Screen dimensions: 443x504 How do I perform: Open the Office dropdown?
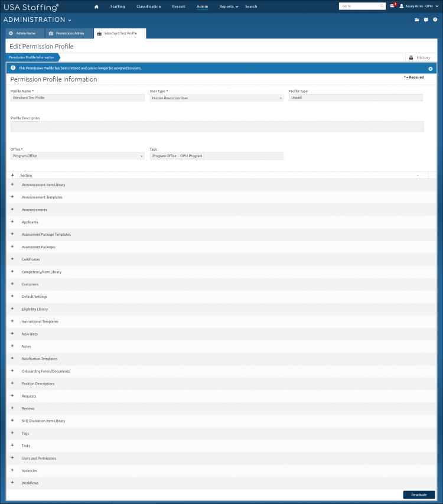(77, 156)
